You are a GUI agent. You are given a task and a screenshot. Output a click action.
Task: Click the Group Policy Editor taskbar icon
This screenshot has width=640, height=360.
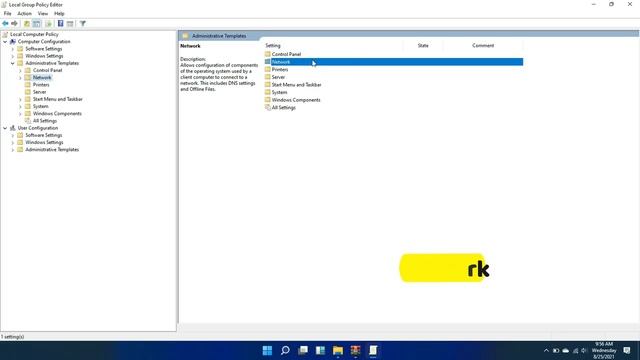point(373,350)
